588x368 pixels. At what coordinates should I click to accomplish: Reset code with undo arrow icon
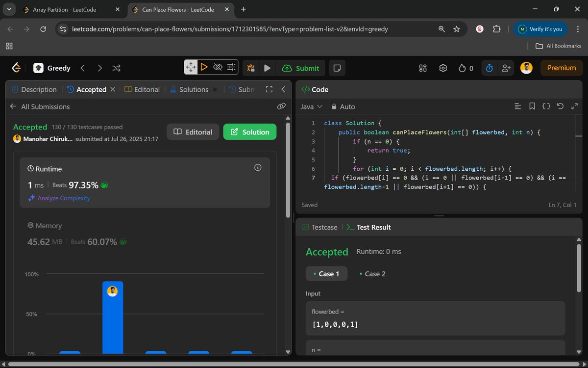(x=561, y=106)
